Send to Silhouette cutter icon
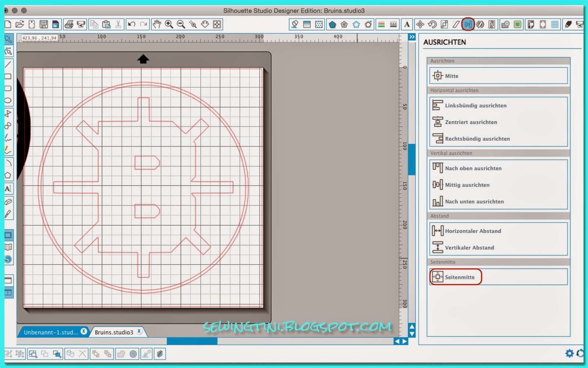The height and width of the screenshot is (368, 588). coord(81,25)
